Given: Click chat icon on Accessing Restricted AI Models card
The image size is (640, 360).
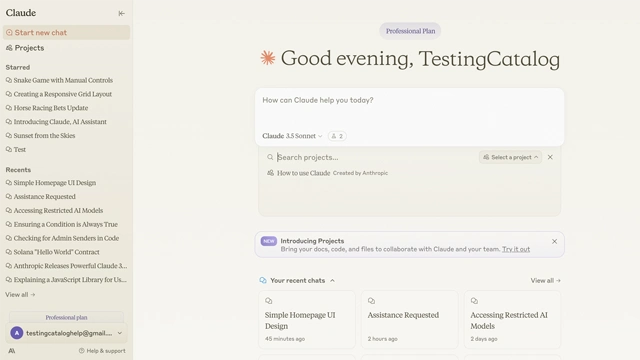Looking at the screenshot, I should [x=474, y=301].
